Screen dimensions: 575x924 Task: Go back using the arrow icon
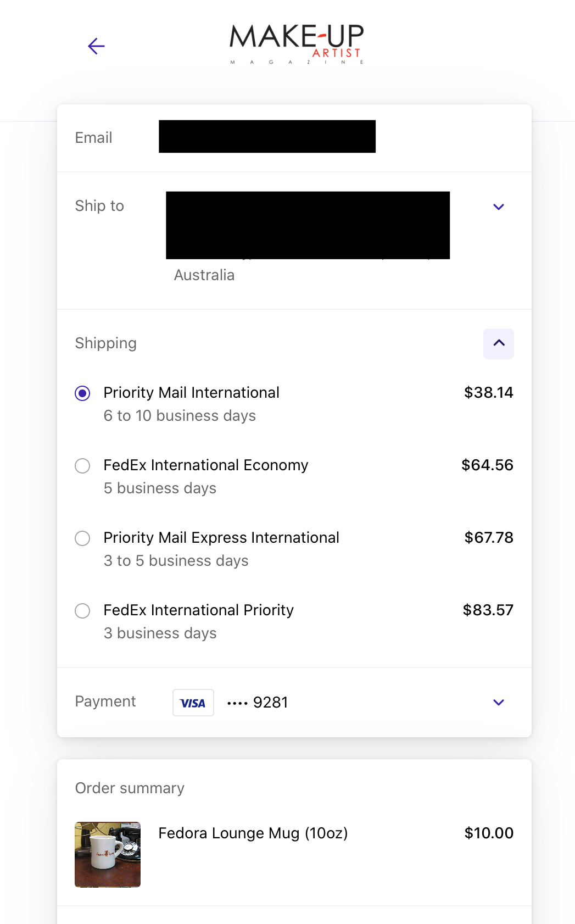coord(96,46)
